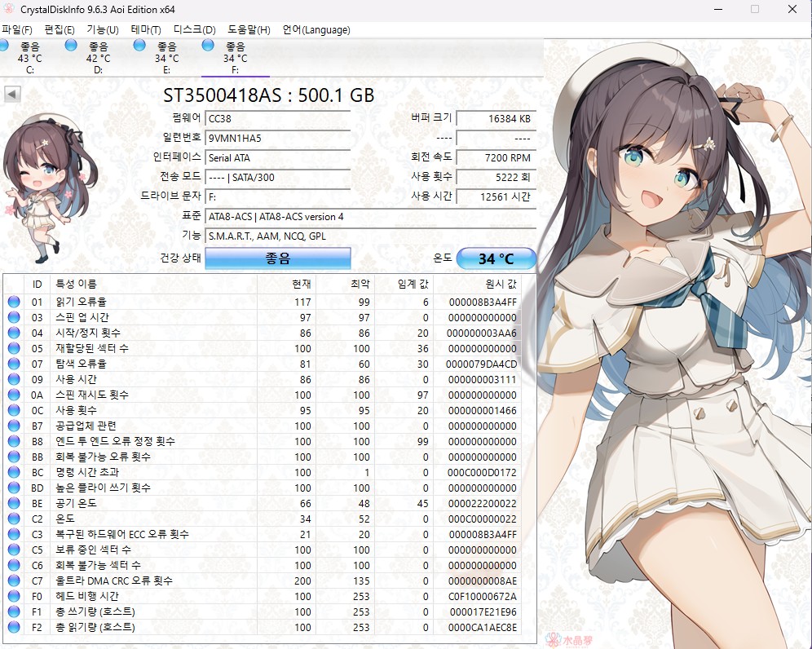Click the serial number field 9VMN1HA5

(278, 139)
